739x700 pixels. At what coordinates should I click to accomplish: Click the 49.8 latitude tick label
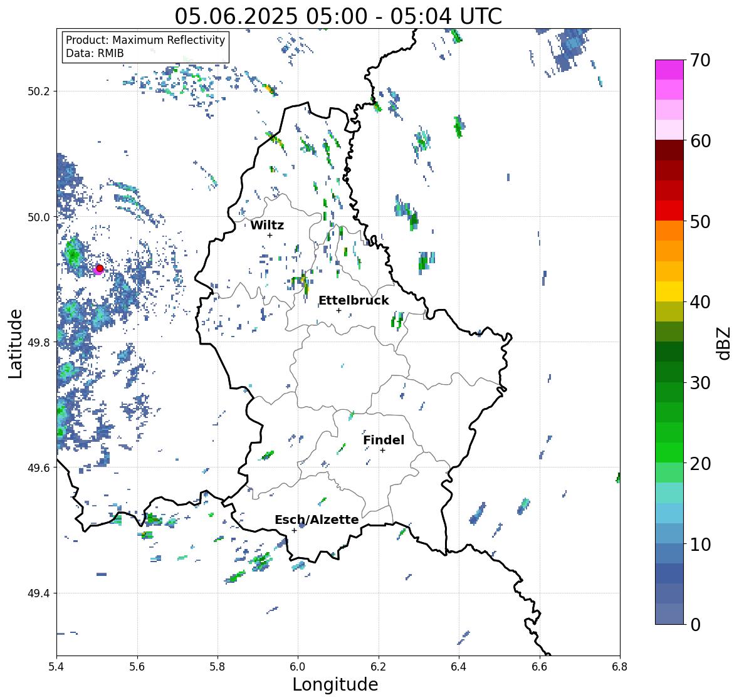pos(38,342)
